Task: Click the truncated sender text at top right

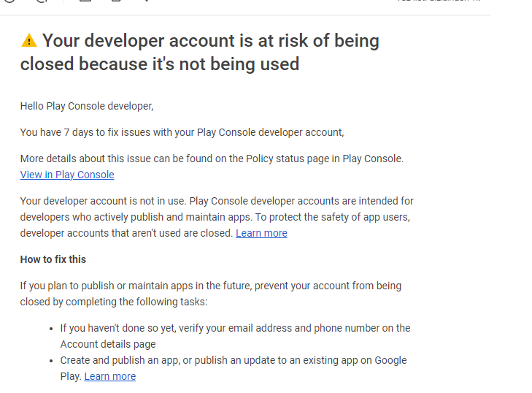Action: pos(439,1)
